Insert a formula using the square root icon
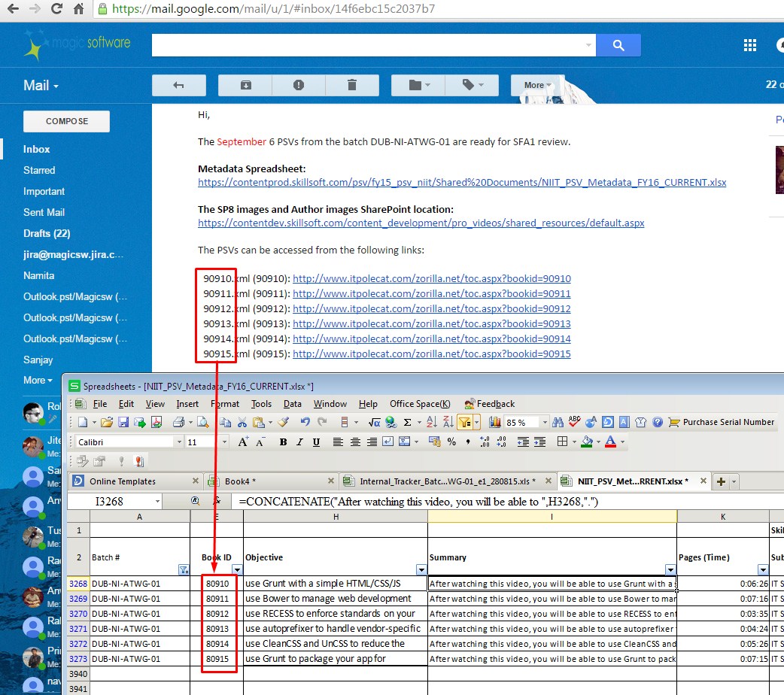Viewport: 784px width, 695px height. [x=374, y=423]
